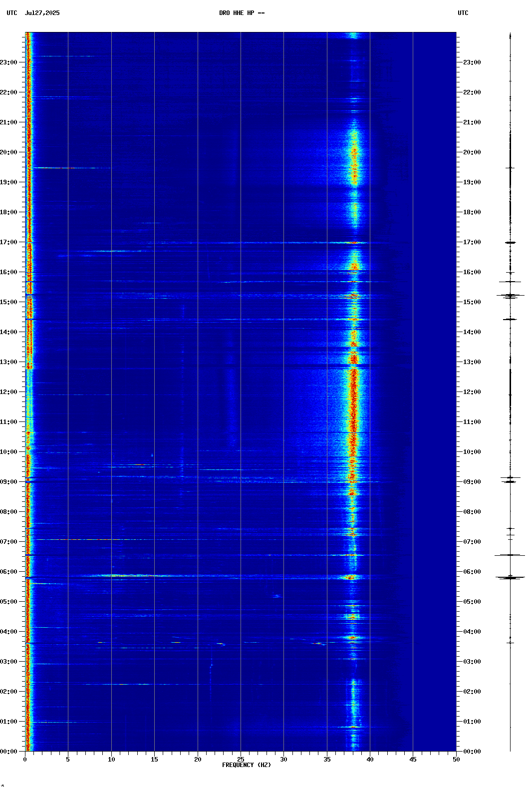Screen dimensions: 532x791
Task: Click '19:00' on the right time axis
Action: click(472, 182)
